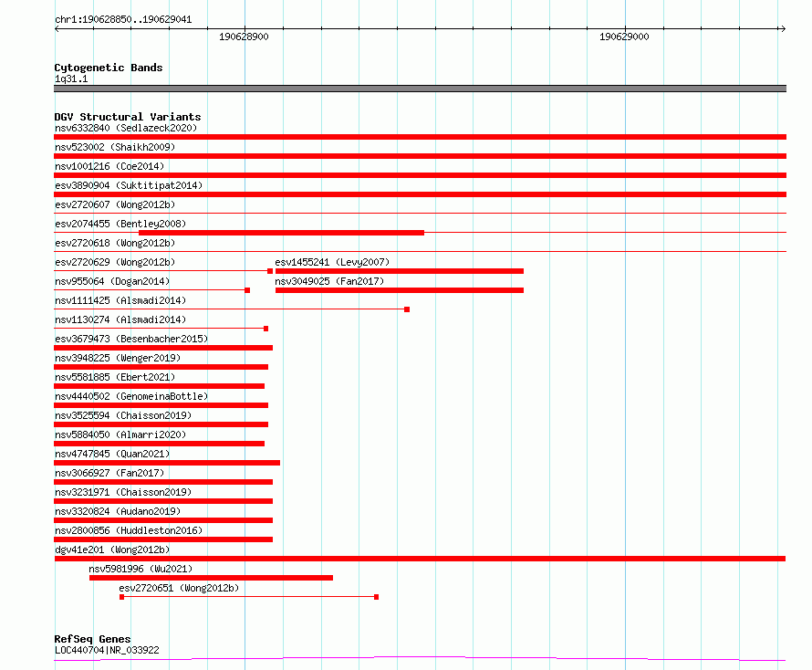
Task: Click the Cytogenetic Bands track title
Action: [109, 68]
